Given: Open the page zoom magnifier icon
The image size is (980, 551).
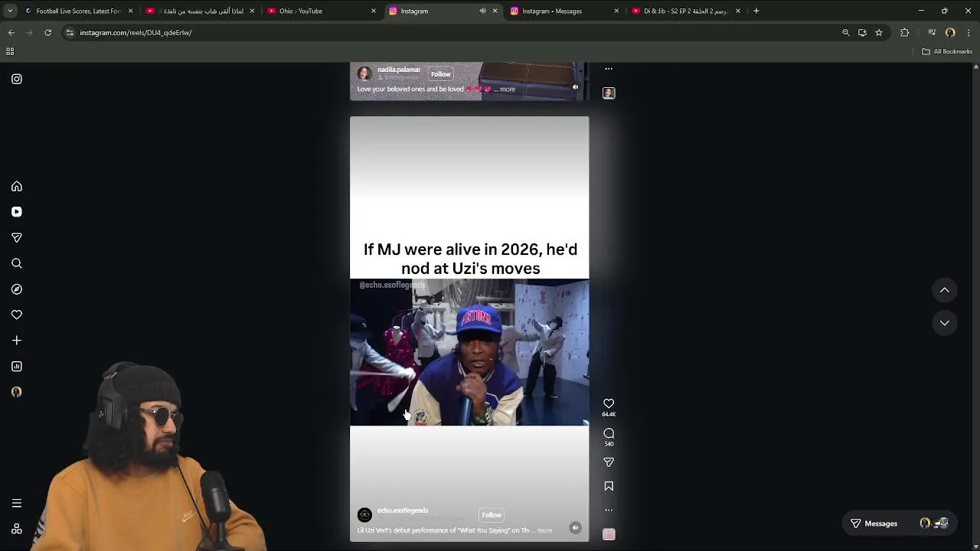Looking at the screenshot, I should point(845,32).
